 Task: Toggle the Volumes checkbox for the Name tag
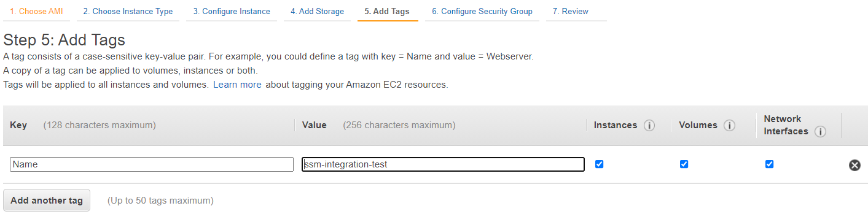point(684,164)
